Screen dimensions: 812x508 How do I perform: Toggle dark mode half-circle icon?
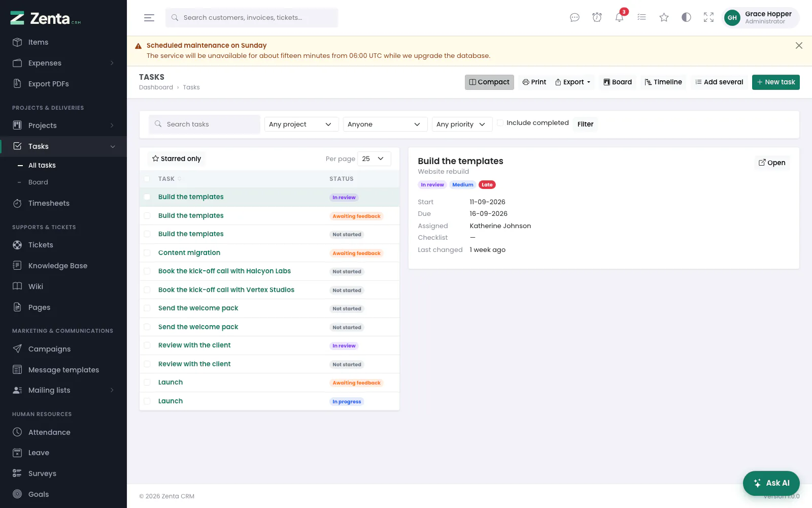click(686, 18)
